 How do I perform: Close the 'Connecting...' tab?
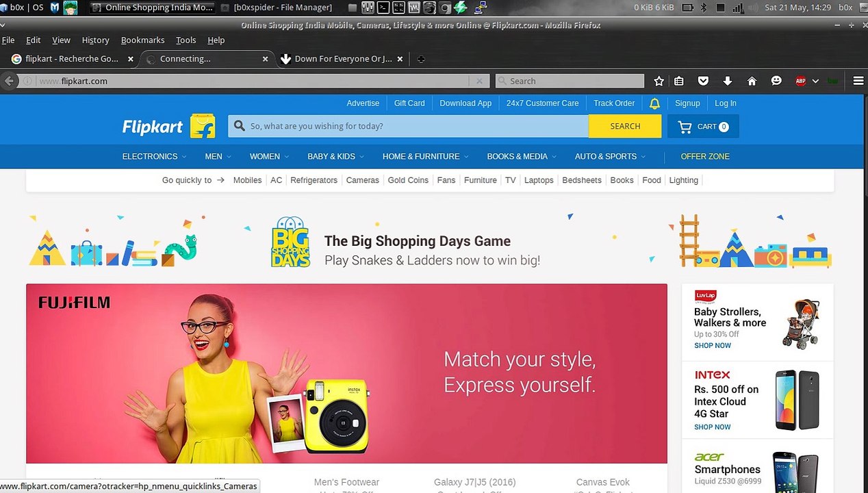tap(265, 59)
